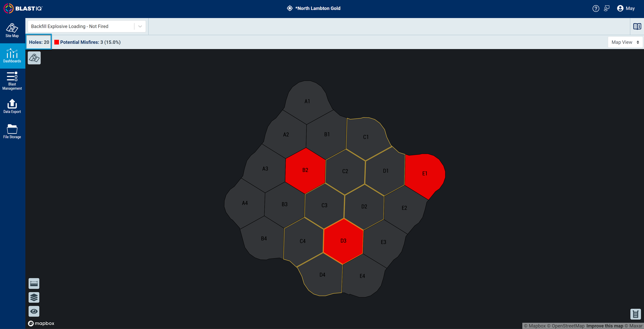Screen dimensions: 644x329
Task: Open the legend list icon at bottom right
Action: coord(635,314)
